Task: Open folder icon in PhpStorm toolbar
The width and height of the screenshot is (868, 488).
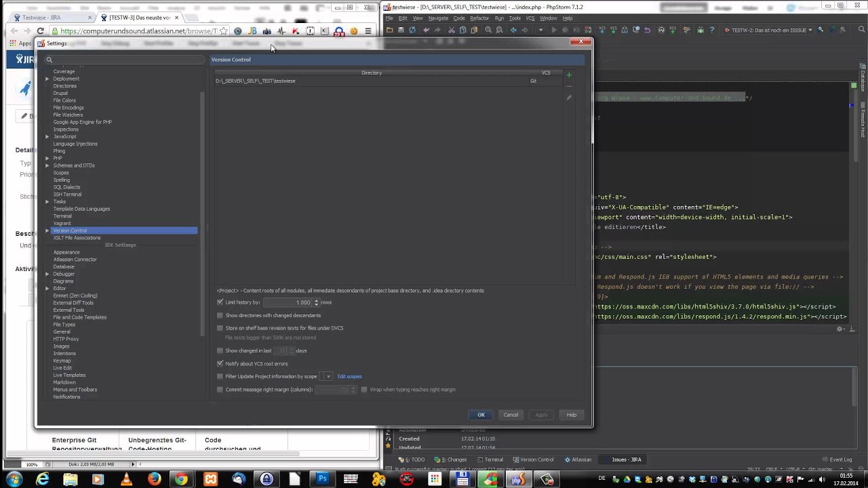Action: (389, 30)
